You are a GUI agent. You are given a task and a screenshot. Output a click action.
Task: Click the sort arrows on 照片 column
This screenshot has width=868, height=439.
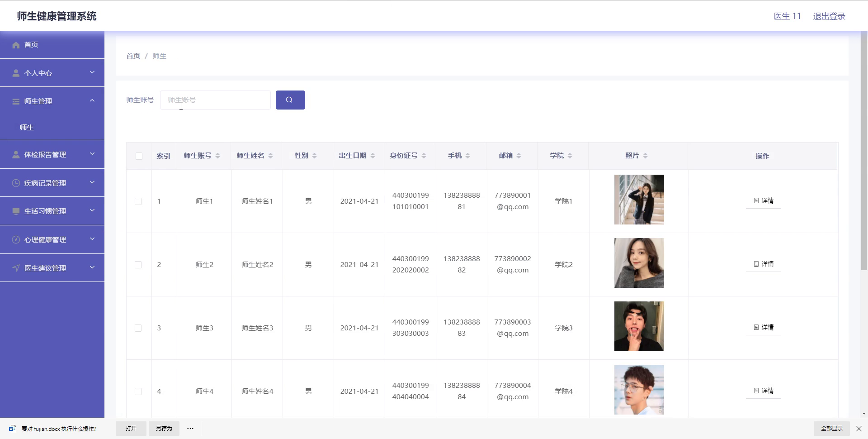645,156
